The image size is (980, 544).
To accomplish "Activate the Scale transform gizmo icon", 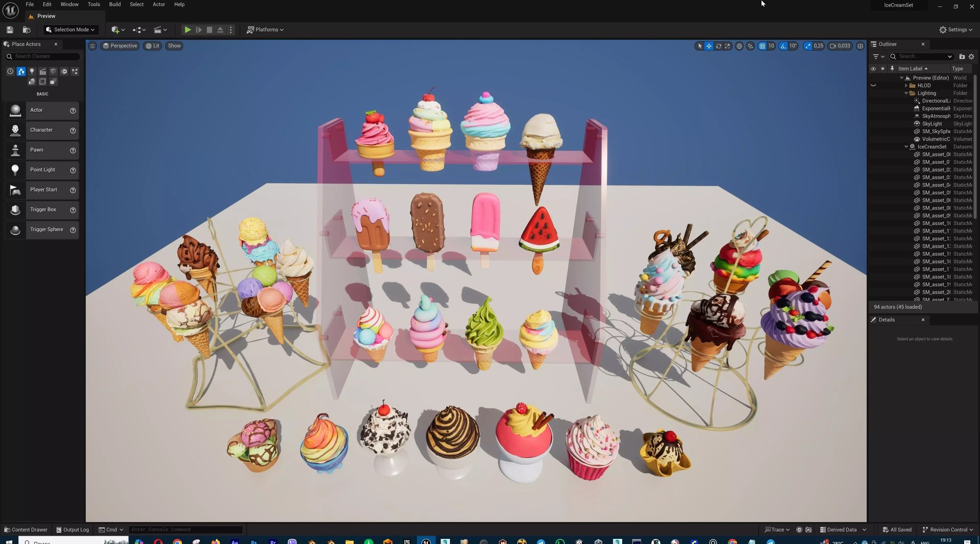I will [728, 46].
